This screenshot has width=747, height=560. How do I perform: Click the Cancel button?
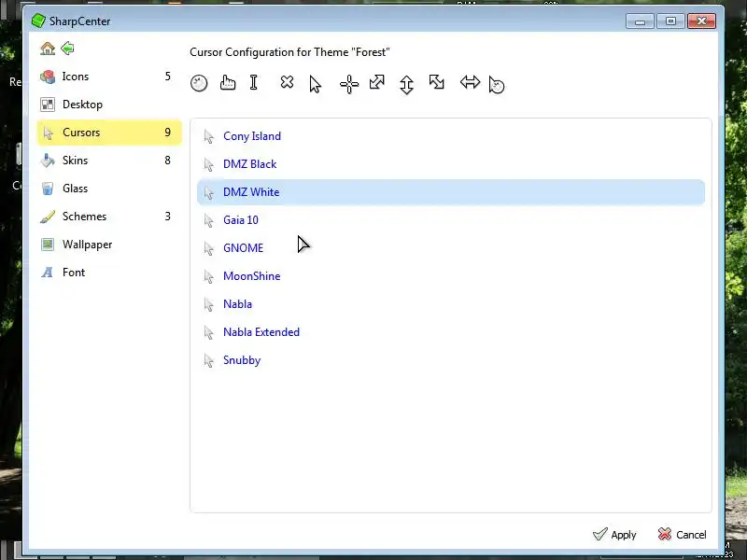click(682, 534)
